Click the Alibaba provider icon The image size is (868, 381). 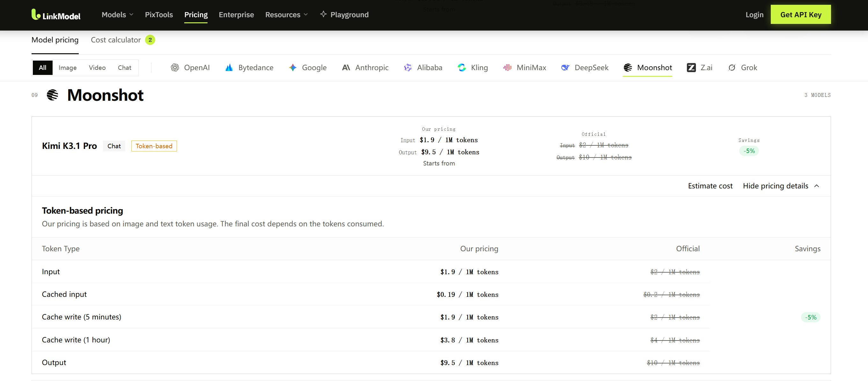(408, 68)
